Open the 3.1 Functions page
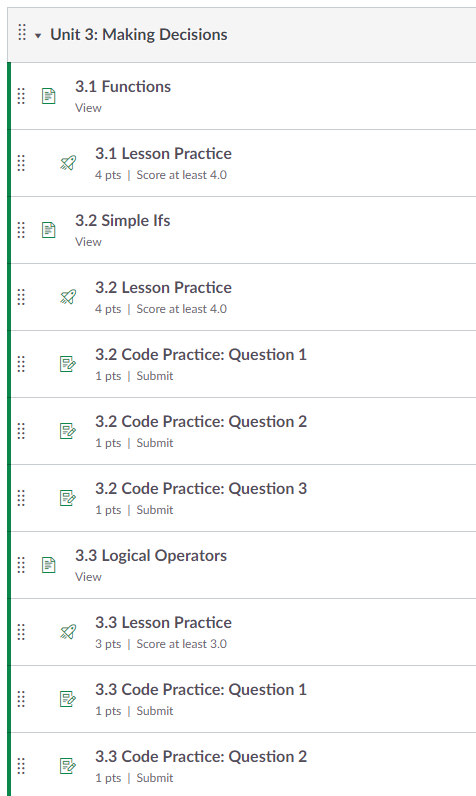The width and height of the screenshot is (476, 796). [123, 87]
